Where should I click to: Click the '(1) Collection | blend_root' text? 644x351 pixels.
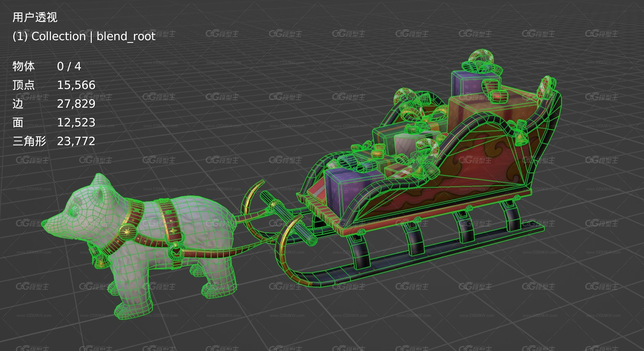pyautogui.click(x=84, y=37)
